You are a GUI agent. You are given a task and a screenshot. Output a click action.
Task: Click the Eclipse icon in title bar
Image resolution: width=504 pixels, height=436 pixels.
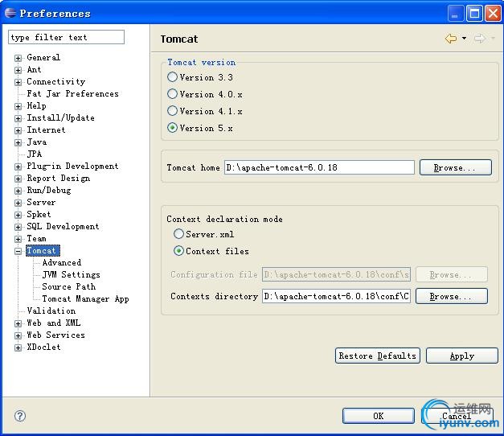tap(10, 13)
